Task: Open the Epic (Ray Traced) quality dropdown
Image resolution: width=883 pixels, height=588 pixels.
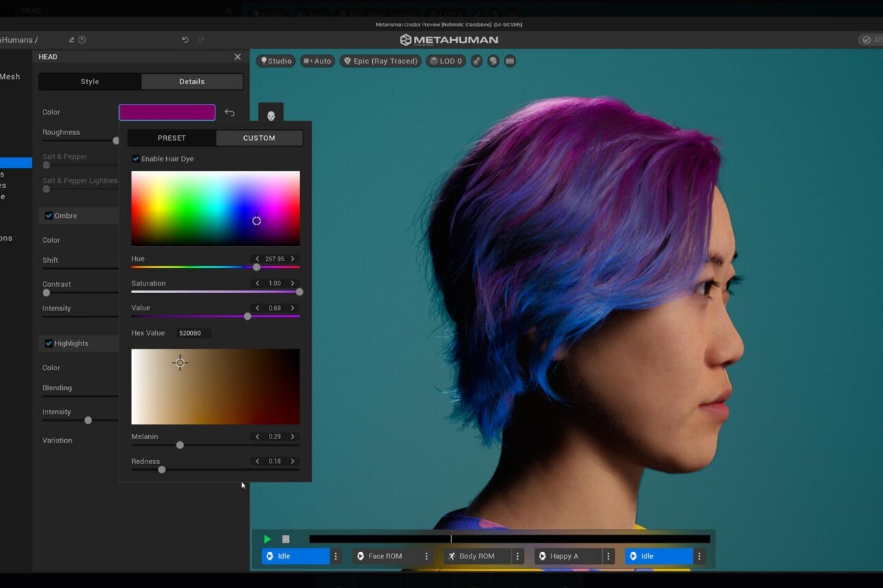Action: (x=380, y=61)
